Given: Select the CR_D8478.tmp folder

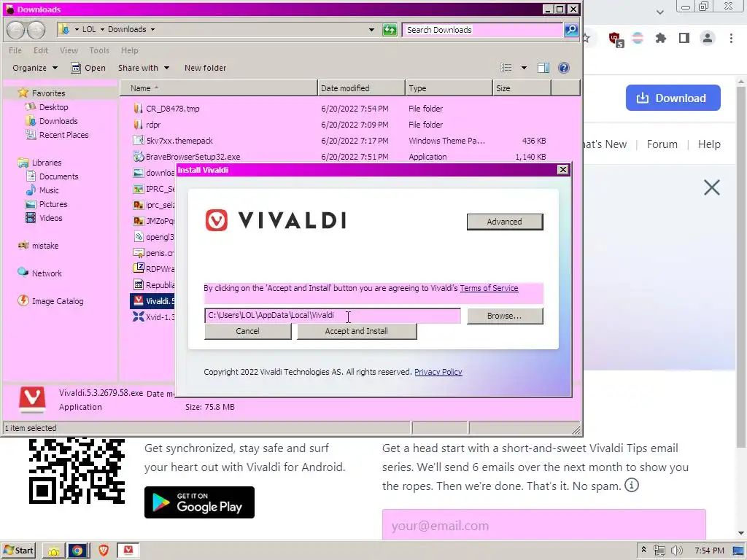Looking at the screenshot, I should (172, 109).
